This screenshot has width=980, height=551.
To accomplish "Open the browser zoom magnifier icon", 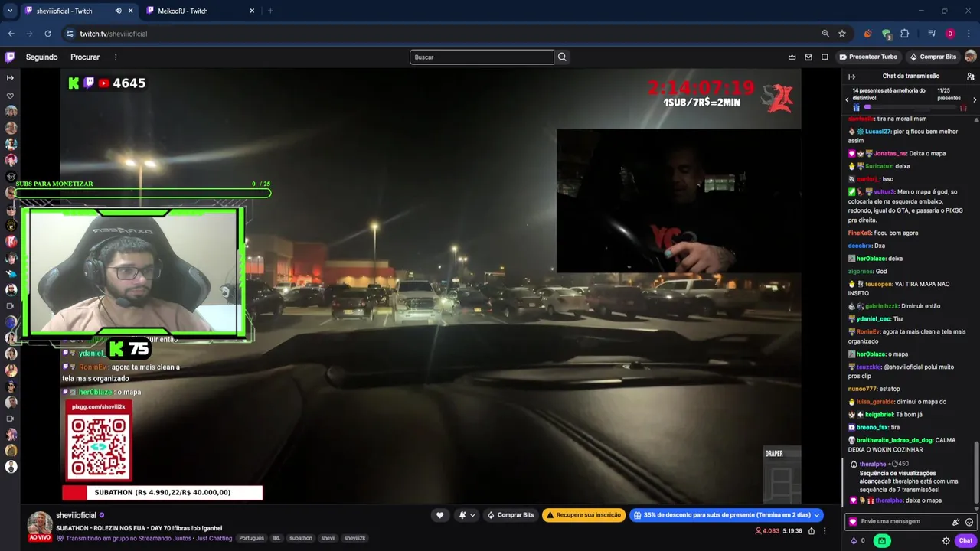I will [825, 34].
